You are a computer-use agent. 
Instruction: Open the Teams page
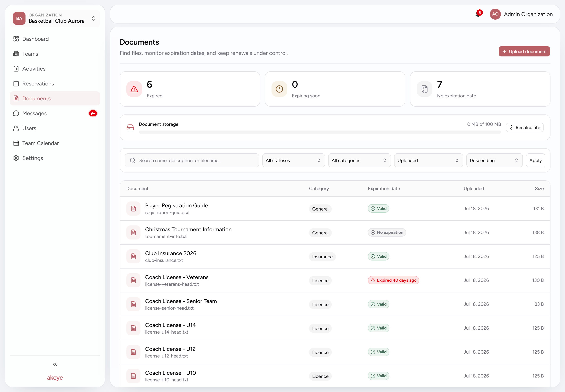point(55,54)
